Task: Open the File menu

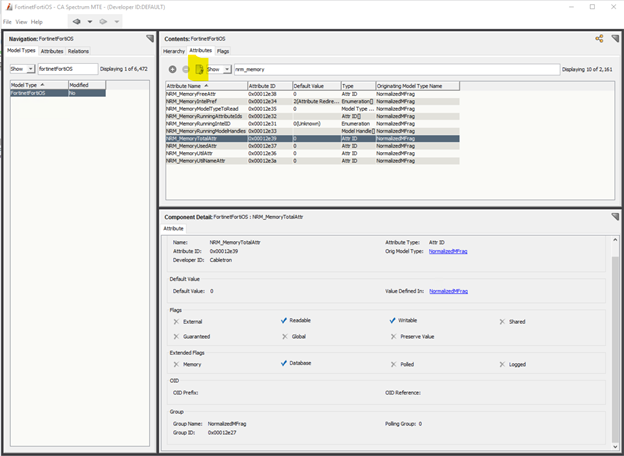Action: pyautogui.click(x=7, y=21)
